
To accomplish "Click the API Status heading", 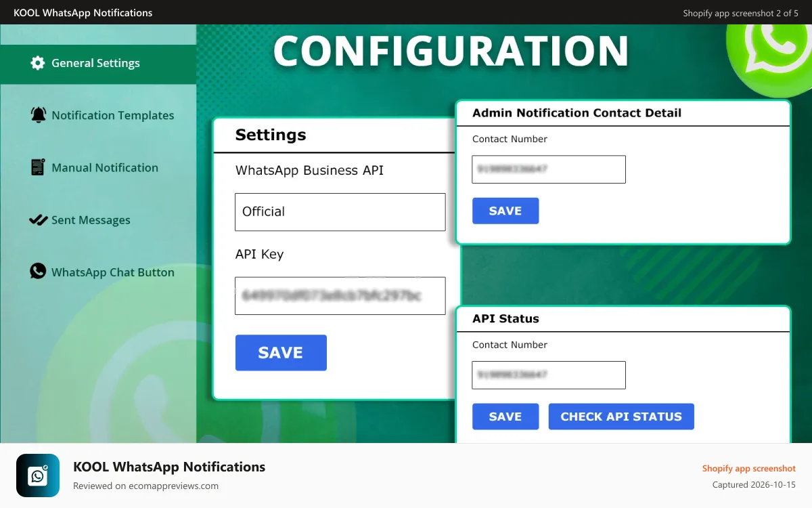I will [505, 318].
